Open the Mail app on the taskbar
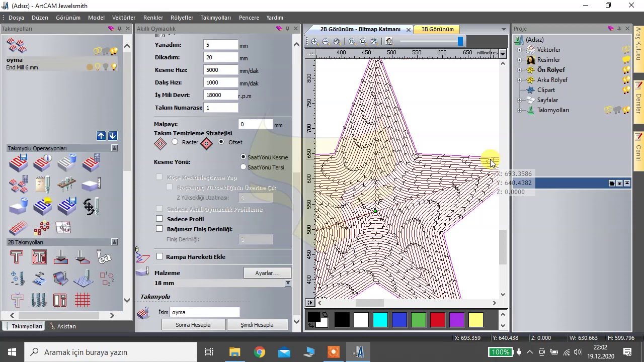This screenshot has height=362, width=644. (284, 352)
